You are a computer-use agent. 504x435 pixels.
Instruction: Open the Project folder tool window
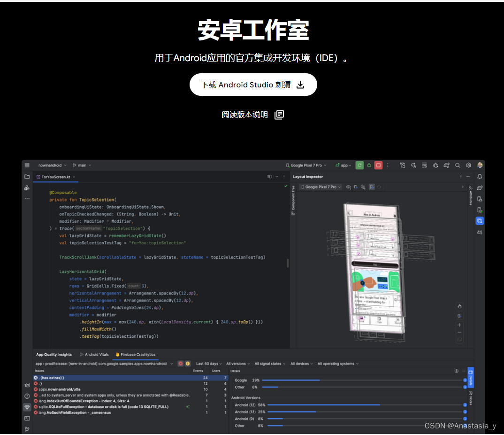point(27,177)
